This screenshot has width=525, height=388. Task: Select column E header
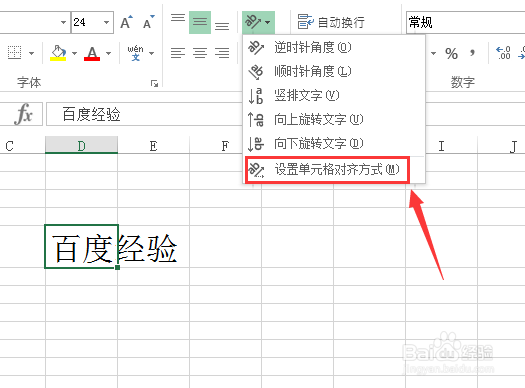coord(153,145)
